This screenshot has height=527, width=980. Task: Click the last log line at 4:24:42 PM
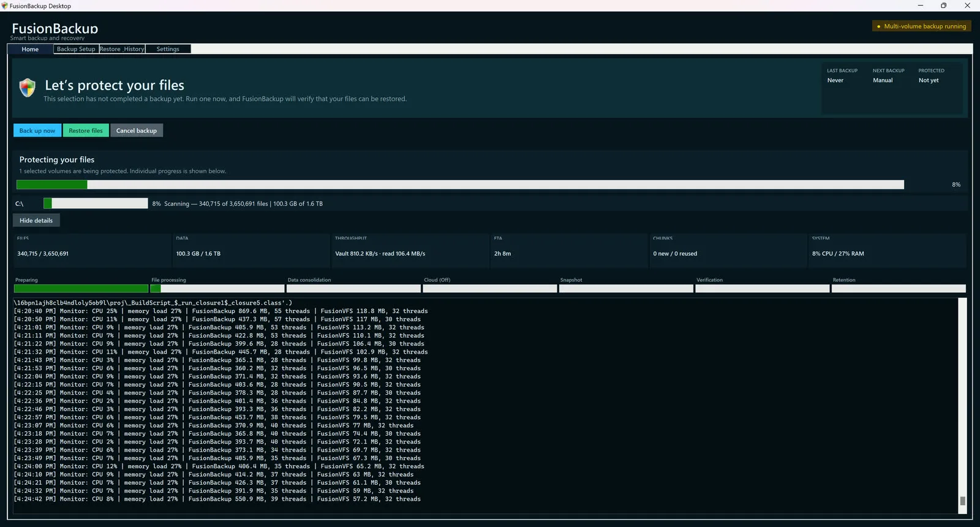click(x=217, y=499)
